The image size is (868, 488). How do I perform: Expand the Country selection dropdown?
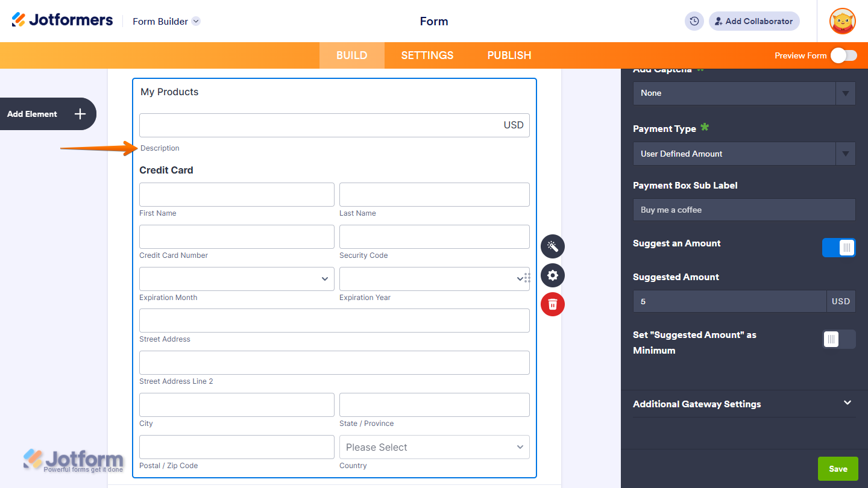(434, 447)
